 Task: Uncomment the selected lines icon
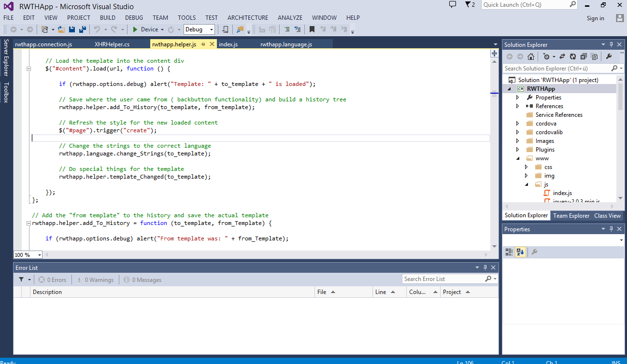(298, 29)
